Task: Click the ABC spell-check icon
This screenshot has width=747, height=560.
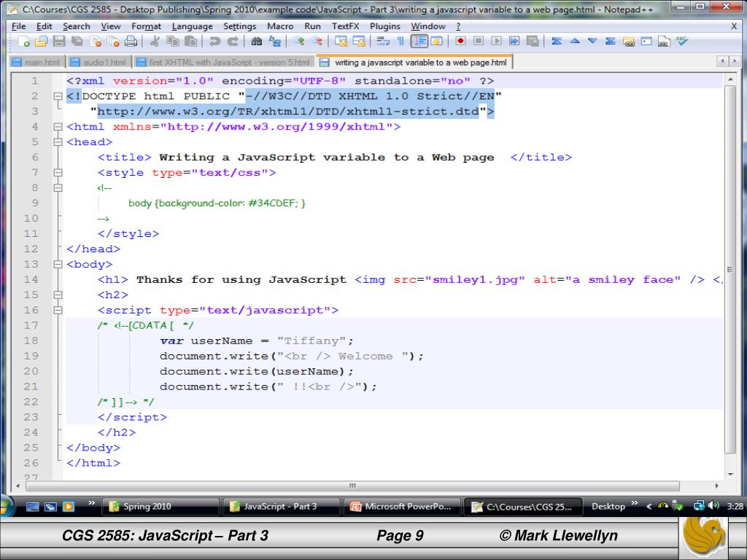Action: pyautogui.click(x=682, y=42)
